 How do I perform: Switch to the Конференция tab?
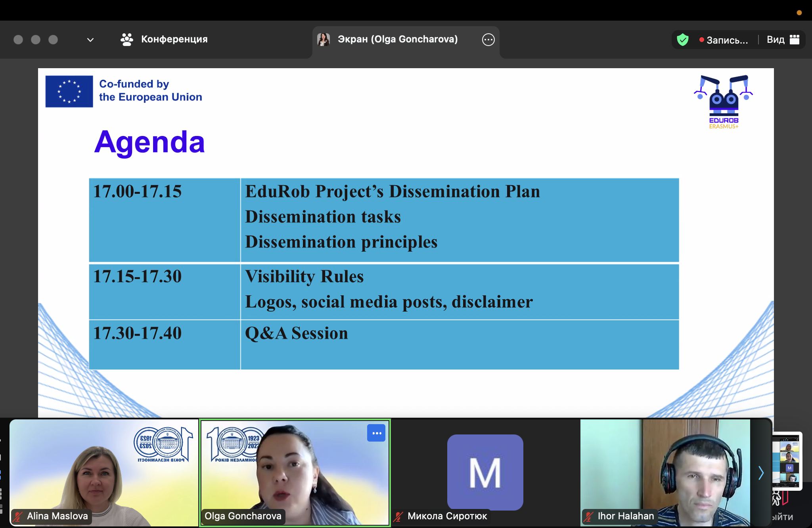coord(174,39)
